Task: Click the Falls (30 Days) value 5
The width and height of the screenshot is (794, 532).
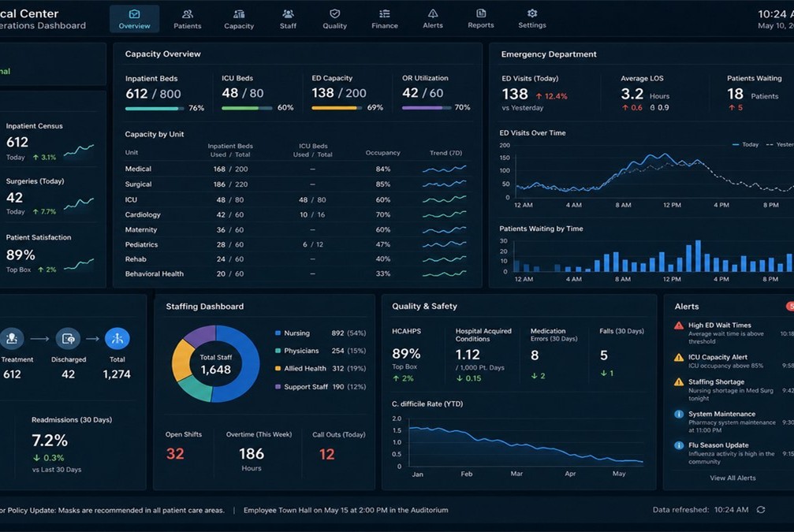Action: point(604,355)
